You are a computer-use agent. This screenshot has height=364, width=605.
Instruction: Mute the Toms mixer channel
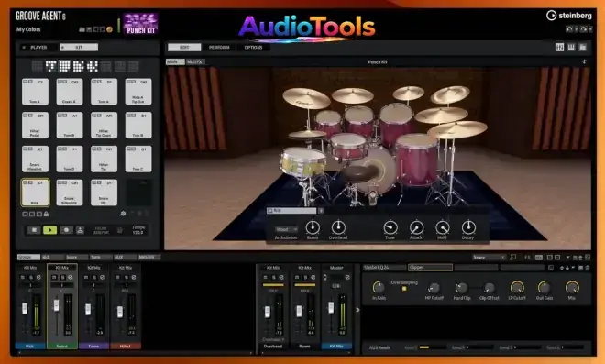tap(86, 277)
